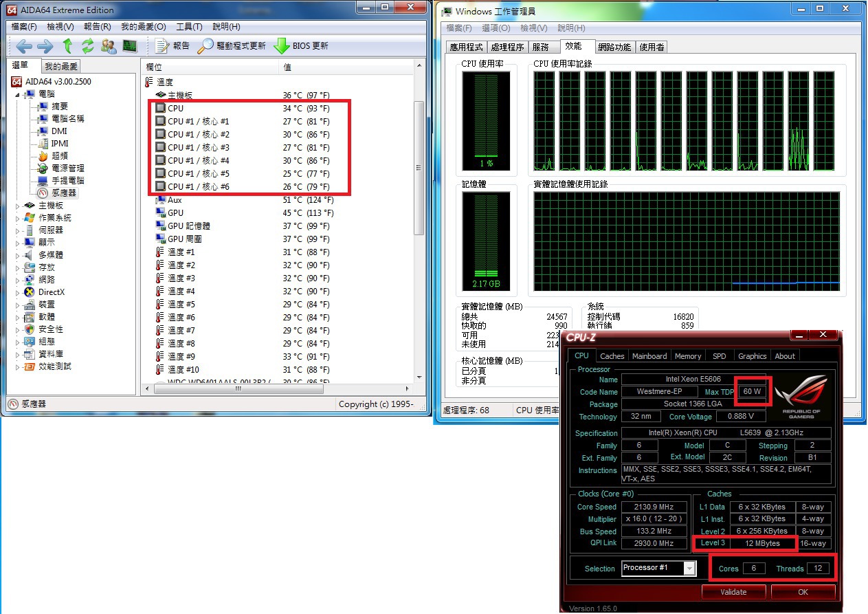Click the AIDA64 forward arrow icon
Screen dimensions: 868x614
click(45, 46)
